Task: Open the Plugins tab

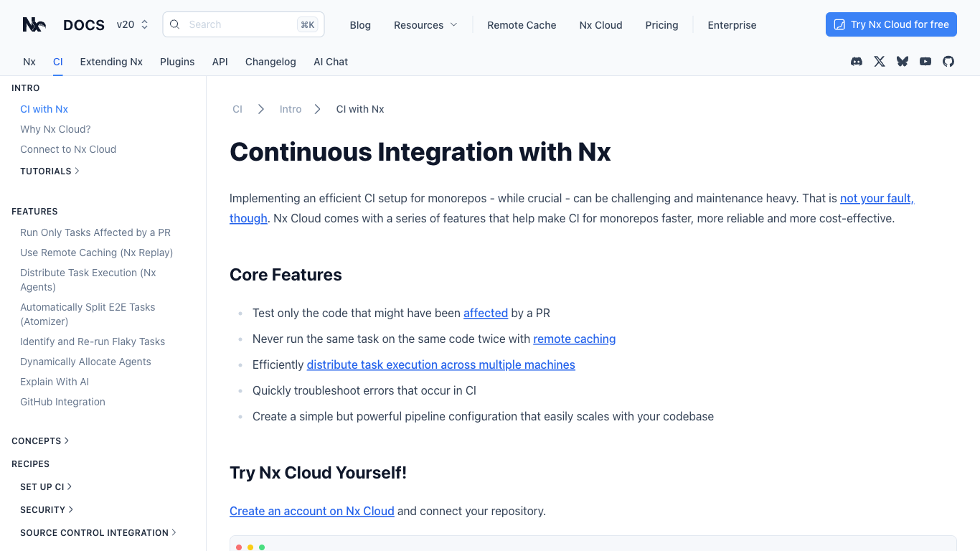Action: pyautogui.click(x=177, y=62)
